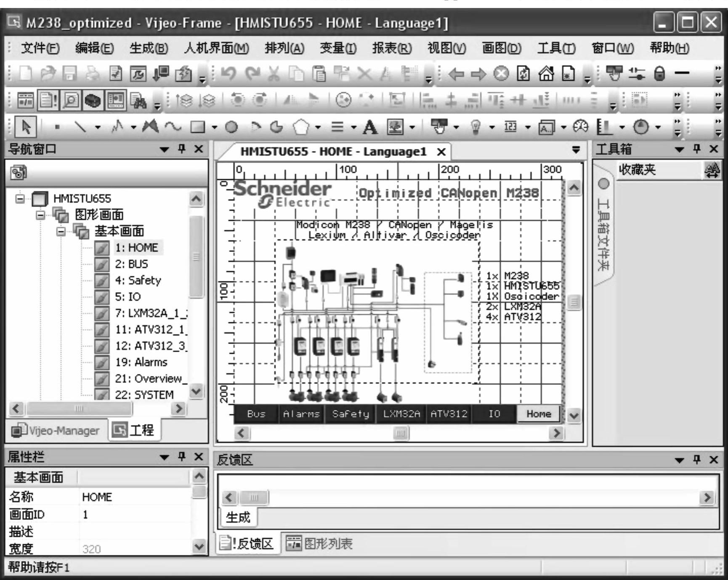This screenshot has height=580, width=728.
Task: Select the bold A text tool
Action: pos(370,127)
